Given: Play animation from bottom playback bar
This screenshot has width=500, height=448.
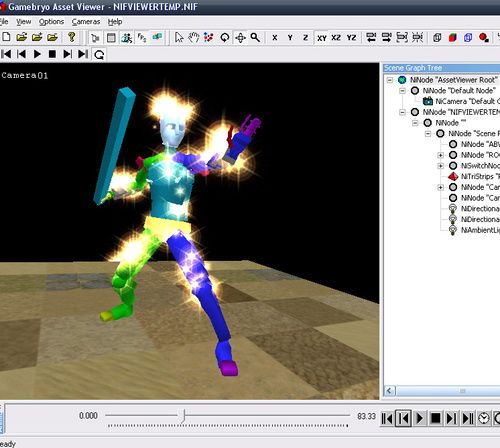Looking at the screenshot, I should coord(419,418).
